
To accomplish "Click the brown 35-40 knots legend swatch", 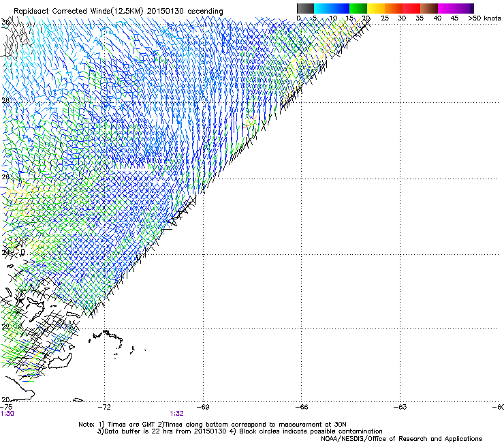I will pos(429,8).
